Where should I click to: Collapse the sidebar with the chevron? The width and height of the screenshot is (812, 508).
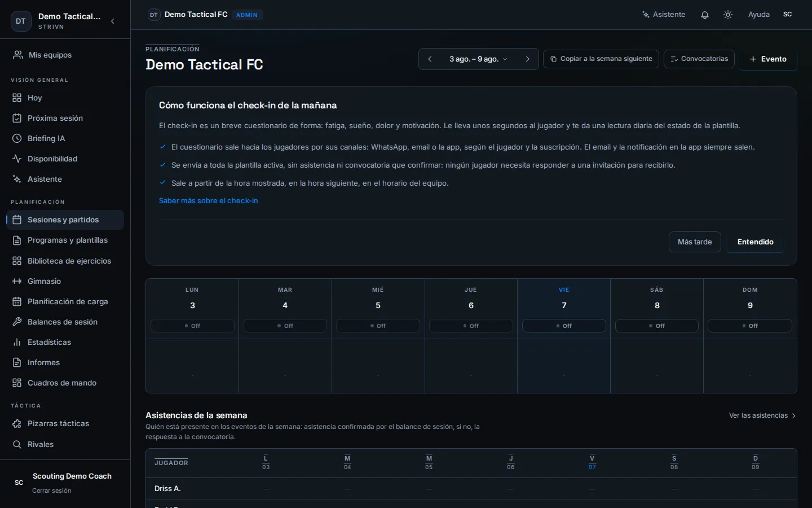(x=113, y=21)
